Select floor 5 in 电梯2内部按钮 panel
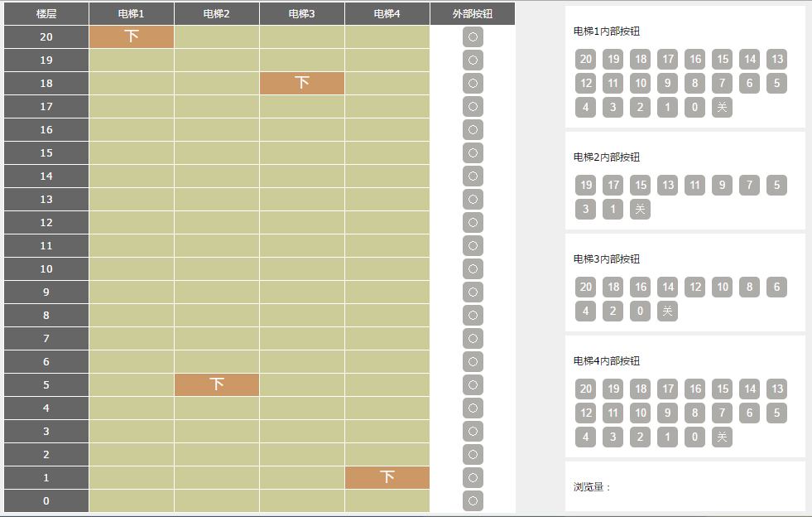This screenshot has width=812, height=517. coord(776,185)
